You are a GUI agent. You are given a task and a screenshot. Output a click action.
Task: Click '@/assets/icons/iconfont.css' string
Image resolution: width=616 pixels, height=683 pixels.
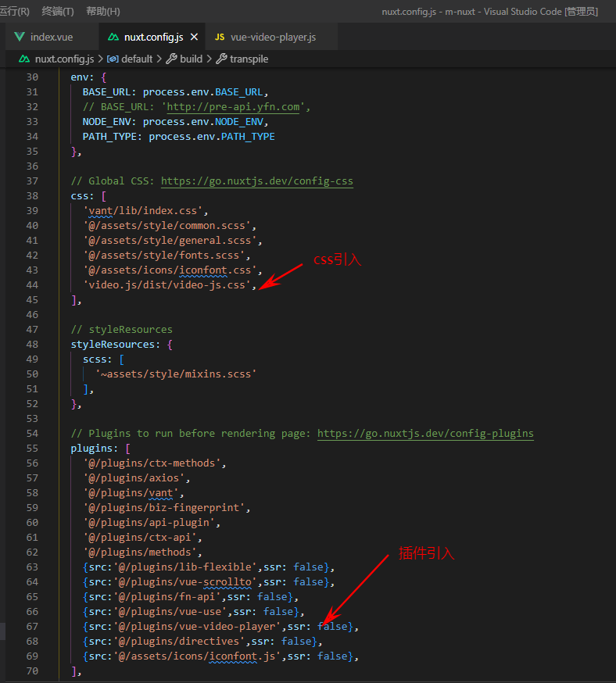(x=170, y=270)
